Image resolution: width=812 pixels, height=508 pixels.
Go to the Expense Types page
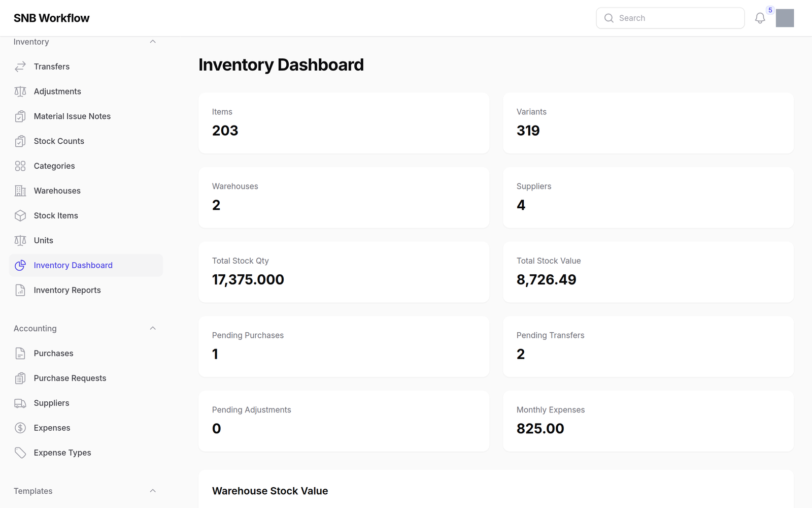86,453
